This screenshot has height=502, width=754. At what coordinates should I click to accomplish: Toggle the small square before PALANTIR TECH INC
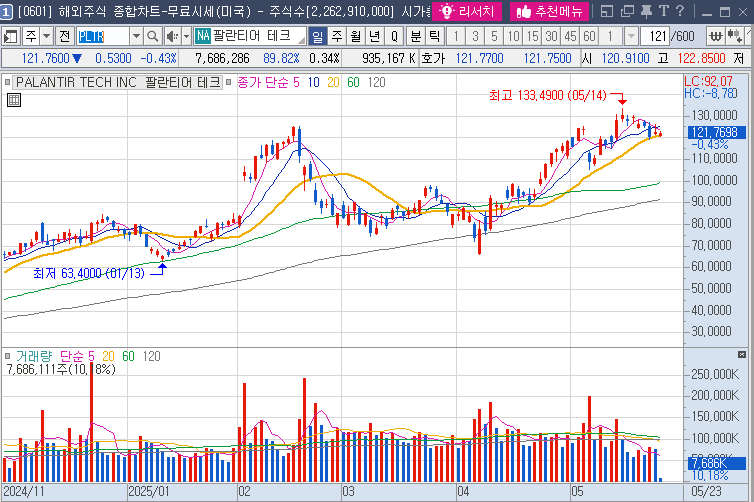tap(7, 82)
